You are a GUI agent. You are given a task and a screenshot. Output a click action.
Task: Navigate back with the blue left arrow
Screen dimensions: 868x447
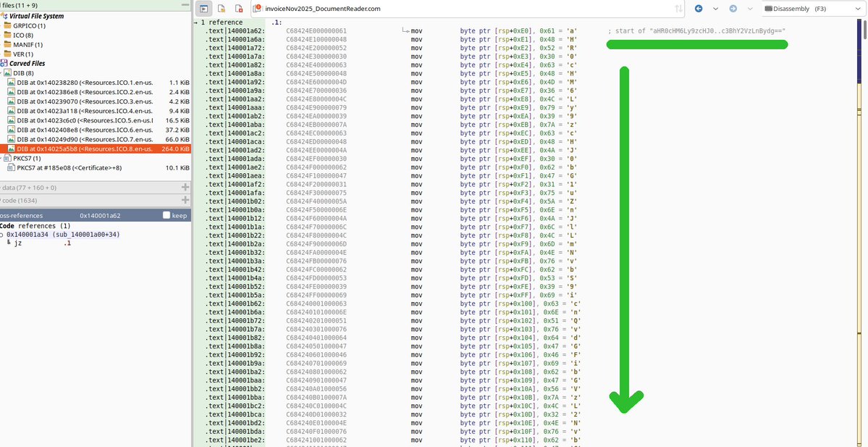(x=699, y=9)
